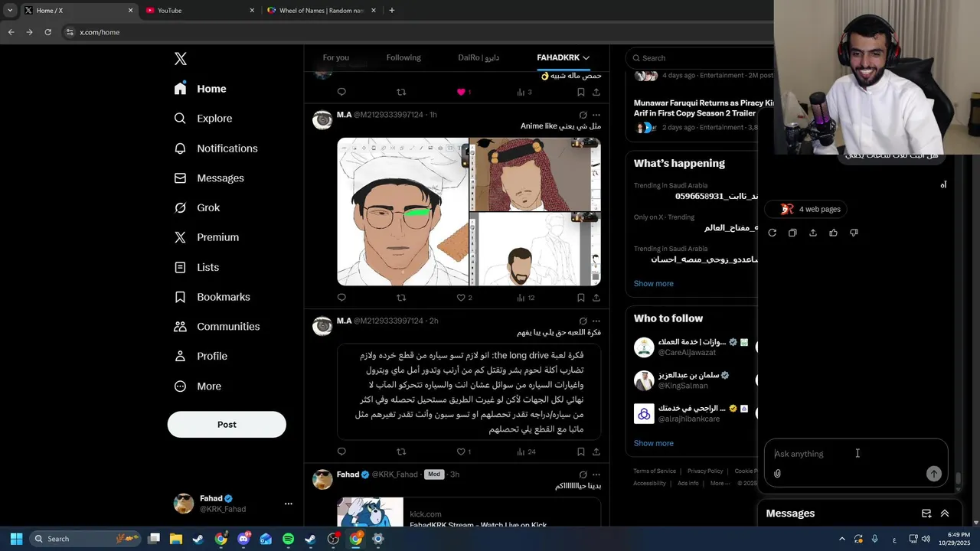Switch to the DaiRo tab
Screen dimensions: 980x551
[x=479, y=57]
